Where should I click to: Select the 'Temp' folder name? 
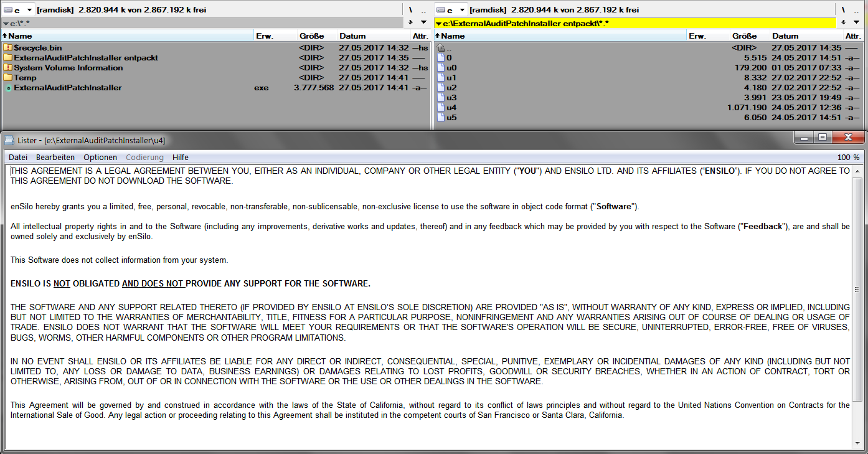(x=26, y=78)
